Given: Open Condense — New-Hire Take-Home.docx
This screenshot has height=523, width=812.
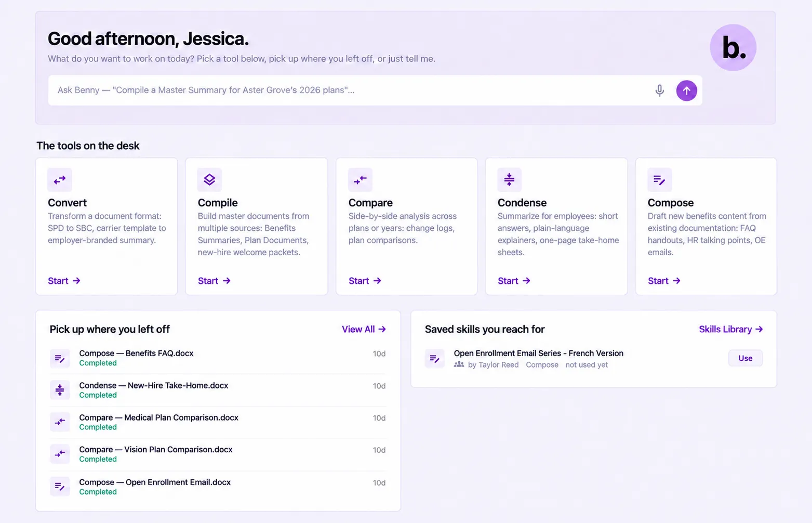Looking at the screenshot, I should [x=218, y=390].
